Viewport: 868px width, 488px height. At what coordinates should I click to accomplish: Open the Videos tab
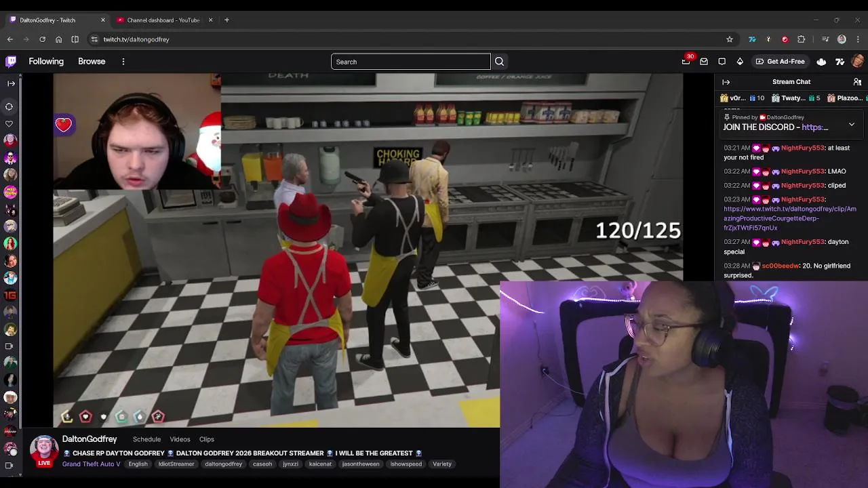(180, 439)
